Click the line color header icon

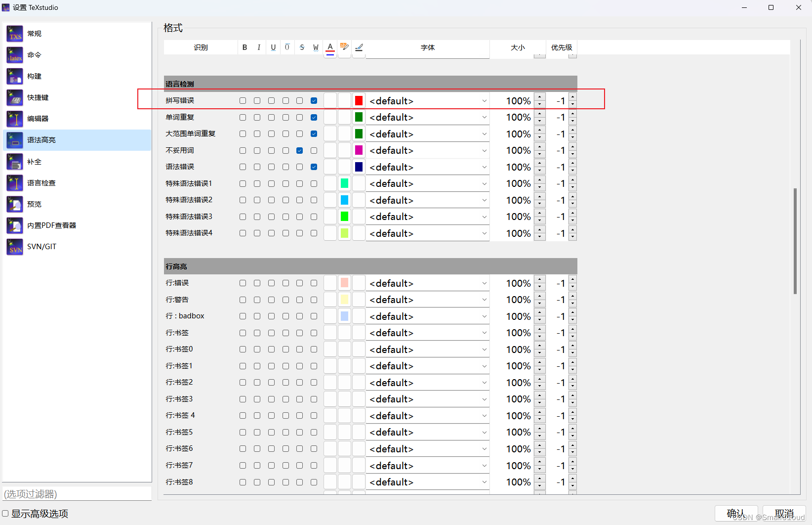[359, 47]
